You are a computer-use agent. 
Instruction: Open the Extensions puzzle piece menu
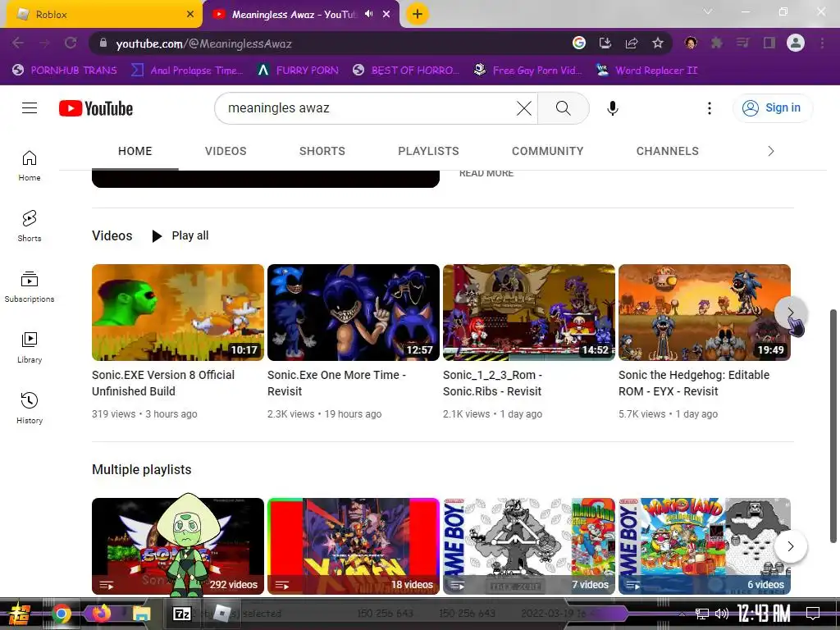click(717, 43)
